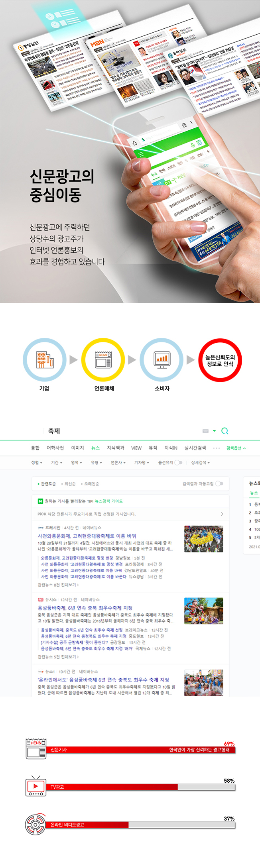This screenshot has width=260, height=868.
Task: Select 최신순 sort option
Action: point(69,484)
